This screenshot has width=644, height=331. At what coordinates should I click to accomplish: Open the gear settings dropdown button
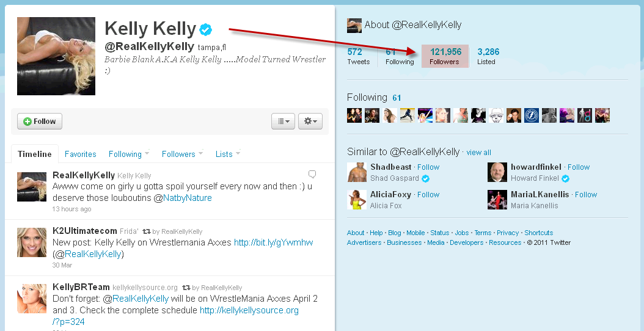click(x=310, y=121)
